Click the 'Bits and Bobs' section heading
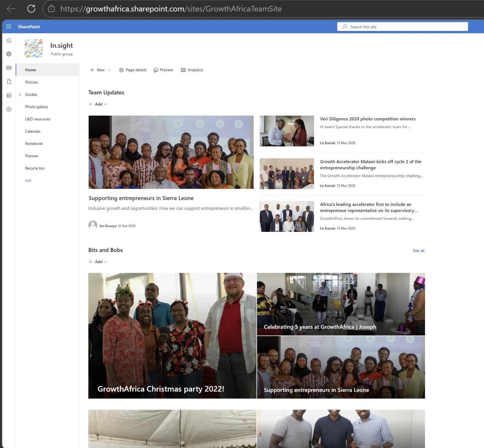Viewport: 484px width, 448px height. click(x=106, y=250)
